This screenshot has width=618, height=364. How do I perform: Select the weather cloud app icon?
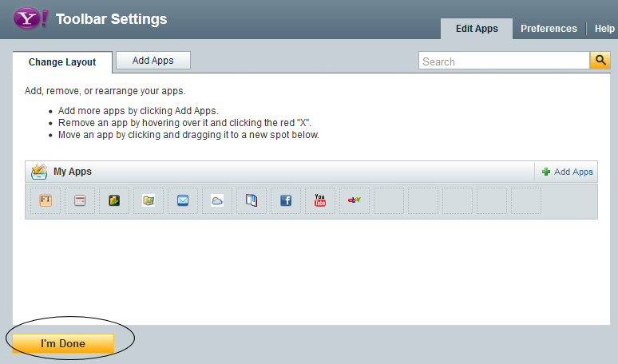[217, 200]
